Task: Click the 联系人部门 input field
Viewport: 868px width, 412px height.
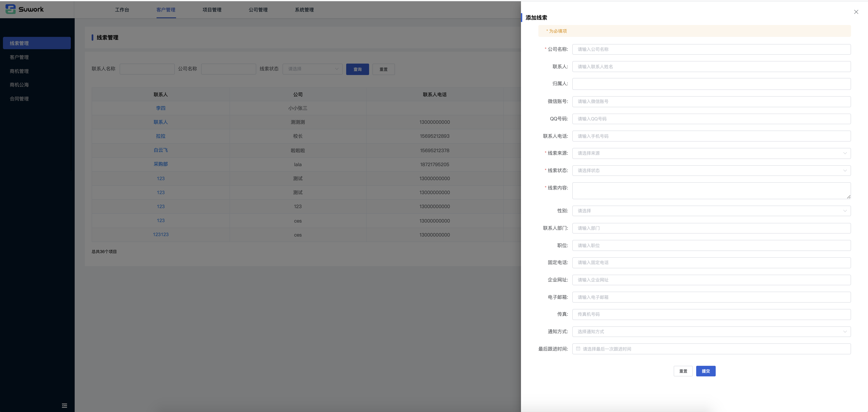Action: 711,228
